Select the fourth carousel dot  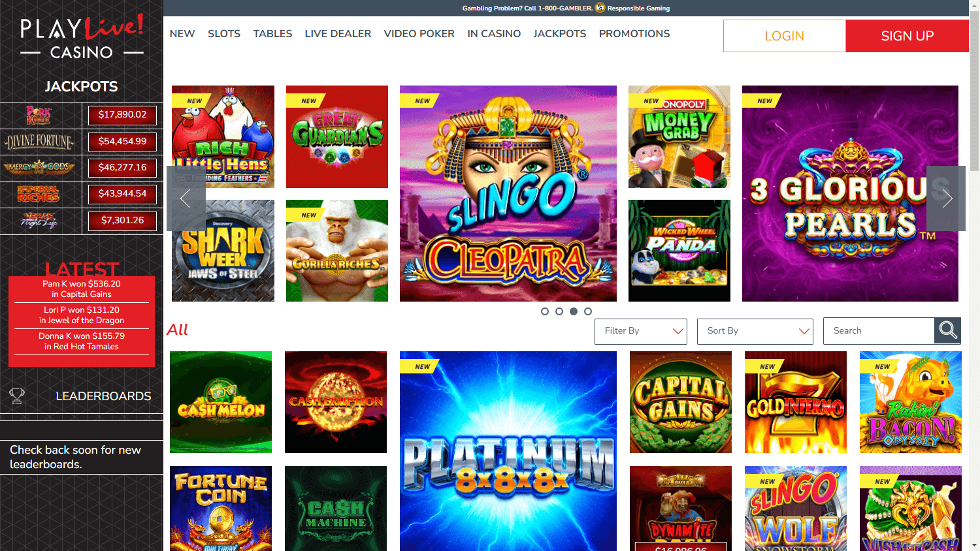[588, 311]
